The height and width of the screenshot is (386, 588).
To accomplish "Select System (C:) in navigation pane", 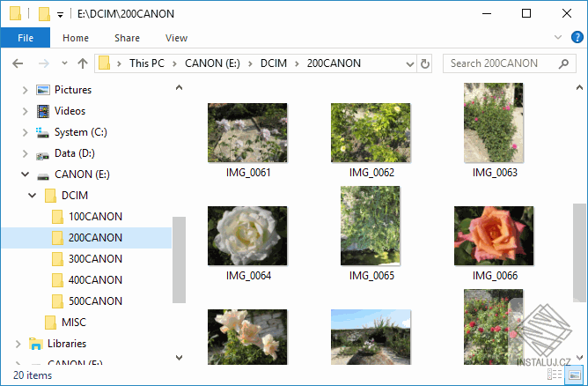I will pos(81,132).
